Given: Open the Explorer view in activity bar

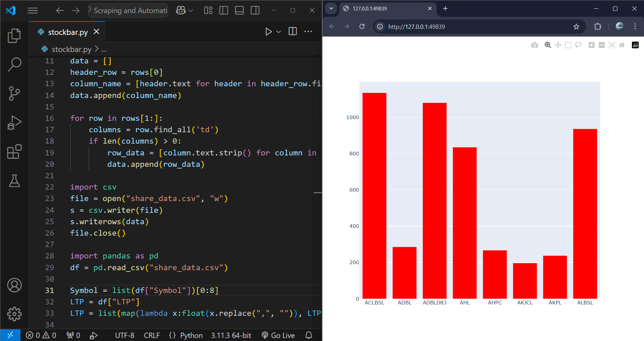Looking at the screenshot, I should pos(14,36).
